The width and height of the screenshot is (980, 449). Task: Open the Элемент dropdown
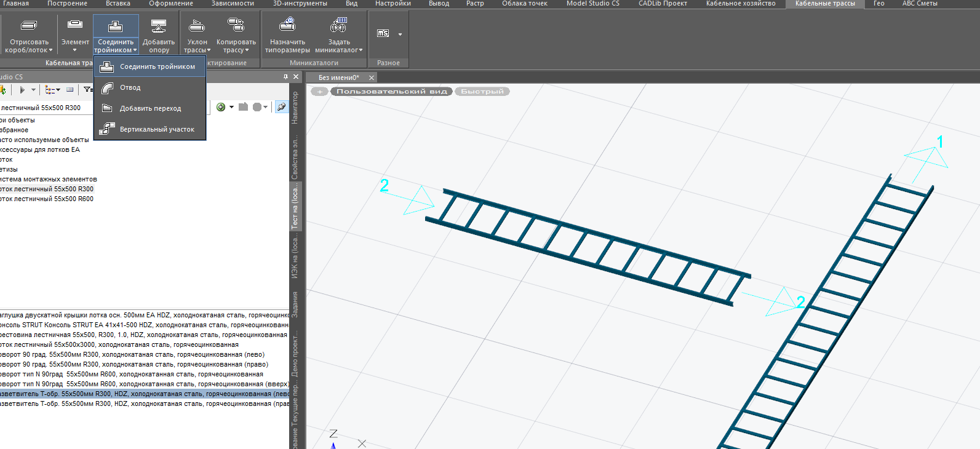75,50
